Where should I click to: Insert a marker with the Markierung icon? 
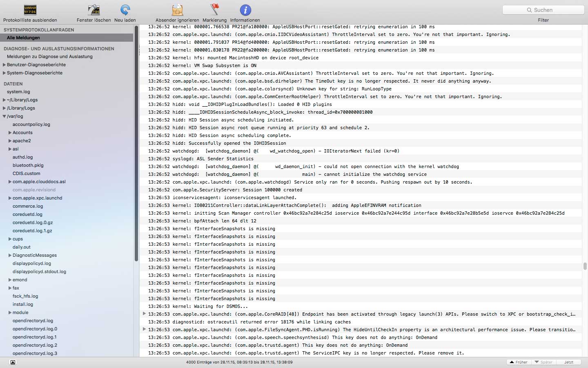[214, 10]
